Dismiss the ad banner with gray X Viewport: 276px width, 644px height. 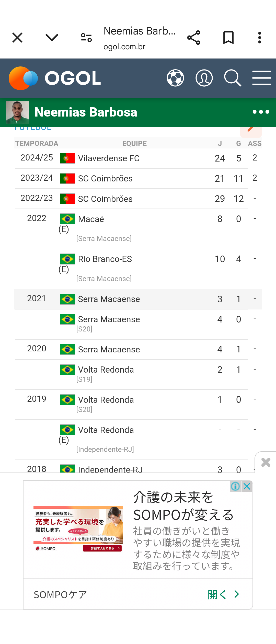click(x=266, y=462)
